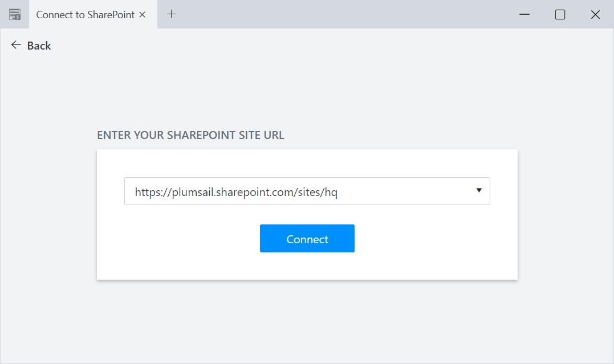
Task: Go back using the Back arrow
Action: (x=31, y=46)
